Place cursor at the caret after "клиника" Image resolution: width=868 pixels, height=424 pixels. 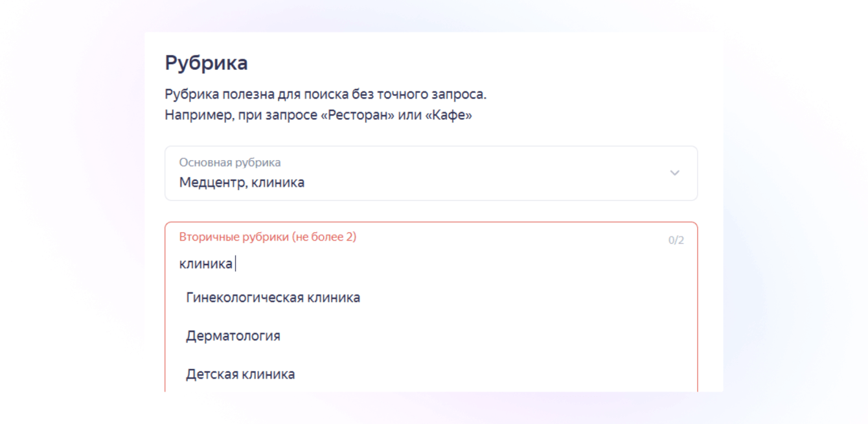point(235,265)
